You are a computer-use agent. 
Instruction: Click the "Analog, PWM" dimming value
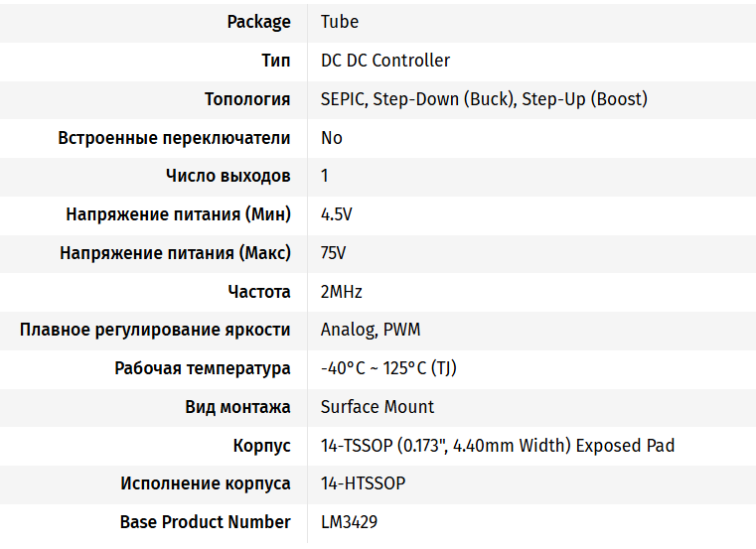(x=371, y=330)
